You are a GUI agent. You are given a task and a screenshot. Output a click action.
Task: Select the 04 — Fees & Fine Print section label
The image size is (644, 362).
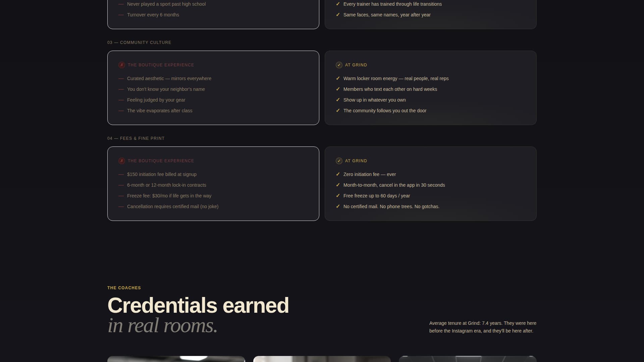[136, 138]
